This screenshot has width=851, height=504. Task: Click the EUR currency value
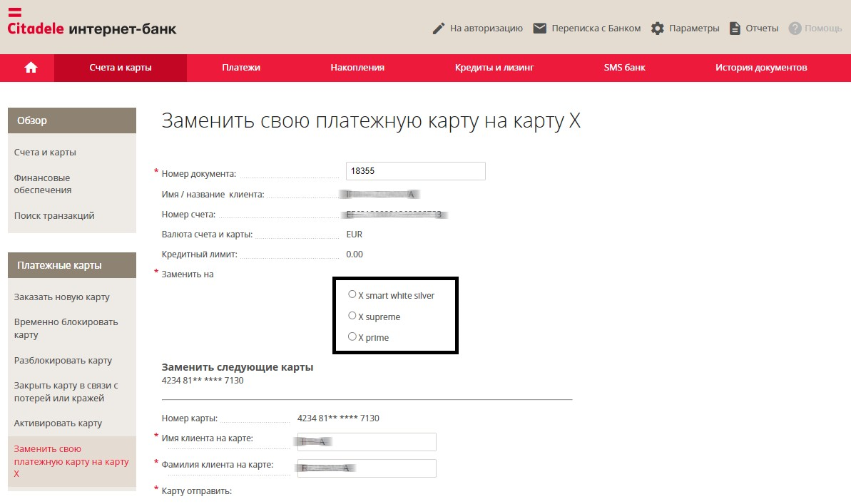pos(355,235)
